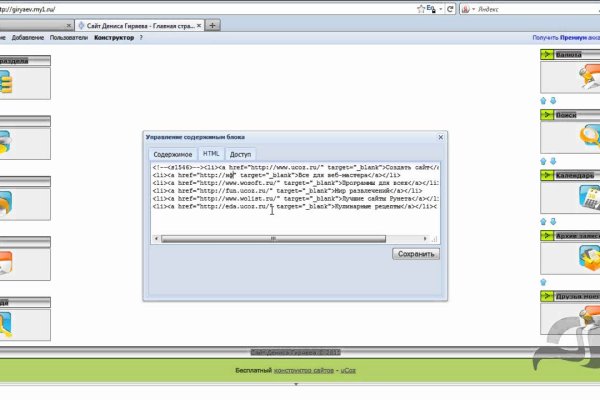The width and height of the screenshot is (600, 400).
Task: Click the green arrow beside Календарь title
Action: pyautogui.click(x=548, y=175)
